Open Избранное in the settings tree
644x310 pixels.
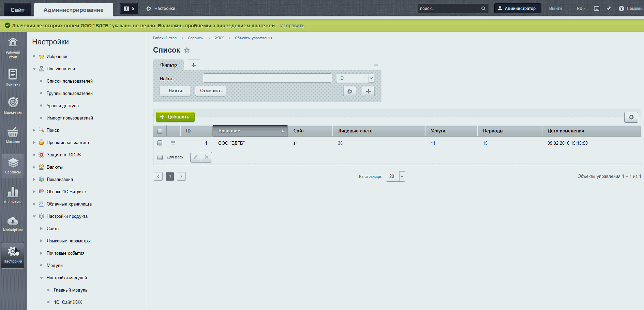click(x=57, y=57)
